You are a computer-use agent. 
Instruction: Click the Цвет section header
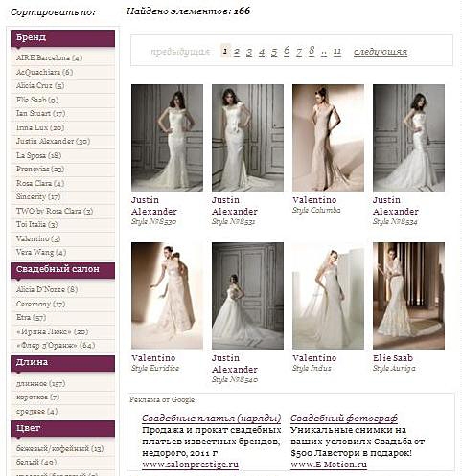(62, 428)
